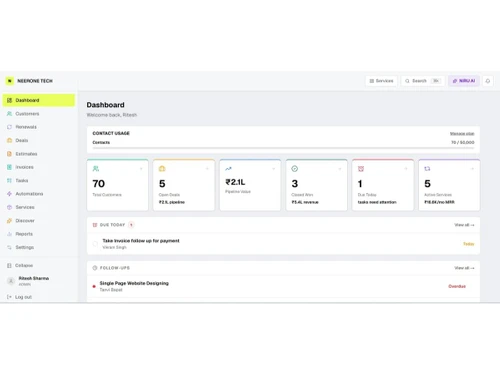Image resolution: width=500 pixels, height=375 pixels.
Task: Mark invoice follow up task complete
Action: pyautogui.click(x=95, y=244)
